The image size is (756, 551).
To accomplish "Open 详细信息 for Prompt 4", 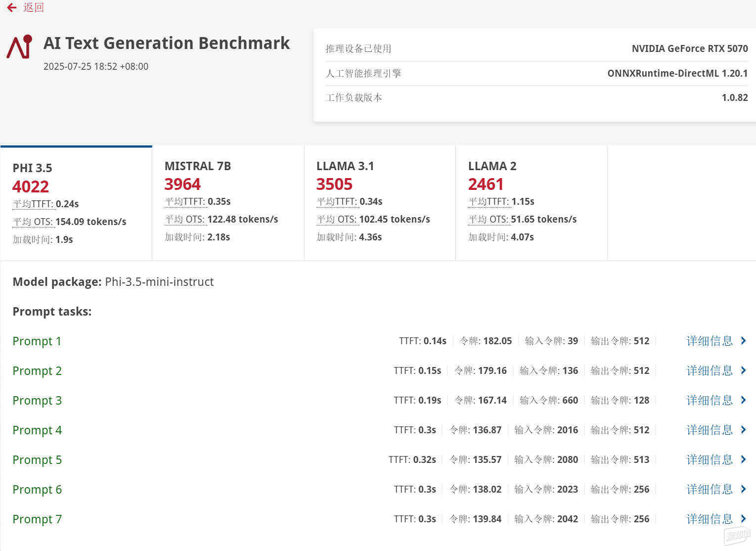I will (x=710, y=430).
